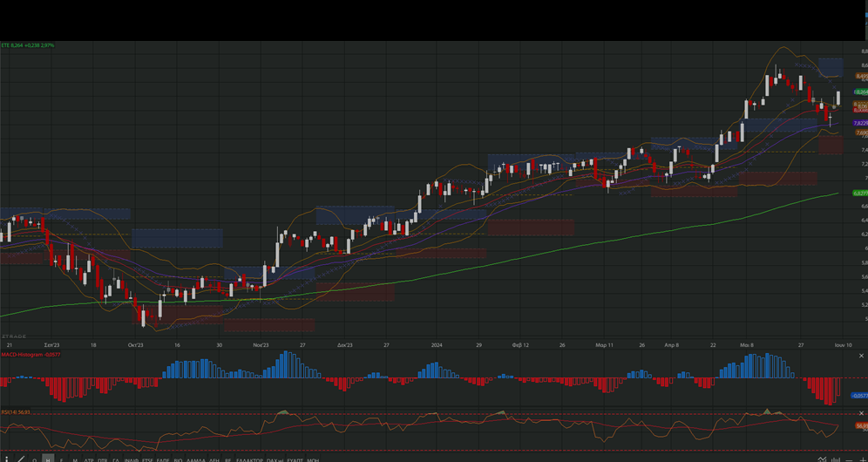
Task: Open the ΕΛΛΑΚΤΩΡ symbol tab
Action: (x=249, y=459)
